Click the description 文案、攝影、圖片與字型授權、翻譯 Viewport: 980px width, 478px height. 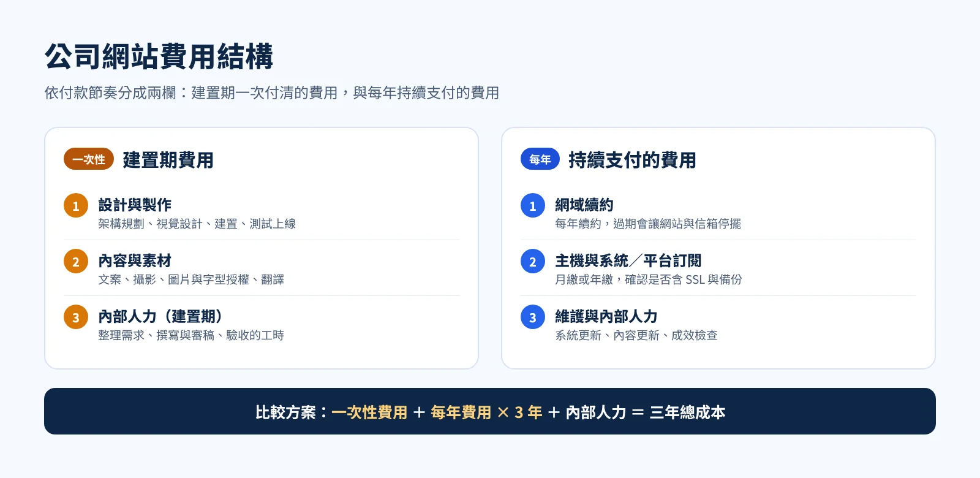[191, 279]
